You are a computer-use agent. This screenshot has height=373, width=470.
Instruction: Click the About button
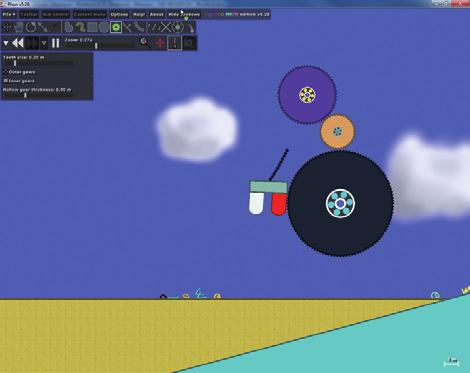[156, 14]
